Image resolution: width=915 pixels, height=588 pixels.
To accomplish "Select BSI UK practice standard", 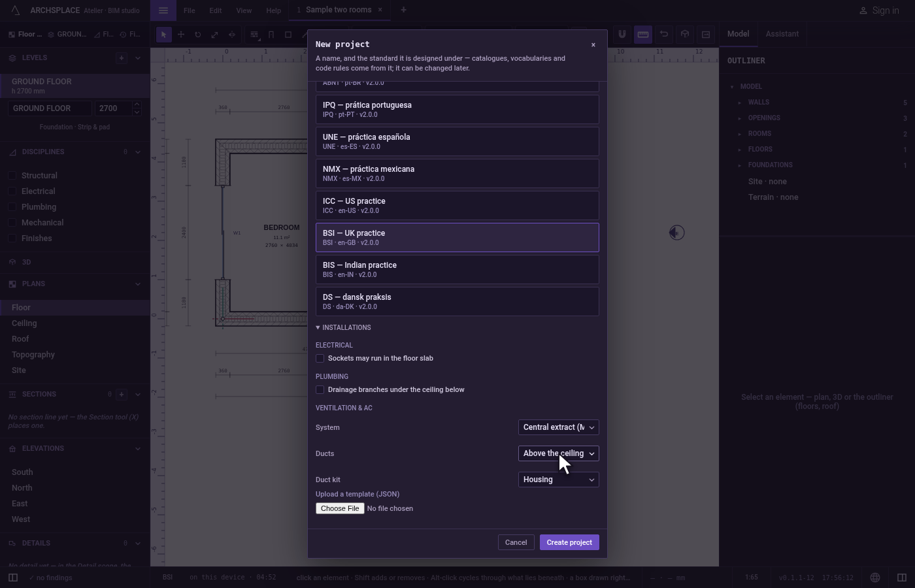I will point(457,237).
